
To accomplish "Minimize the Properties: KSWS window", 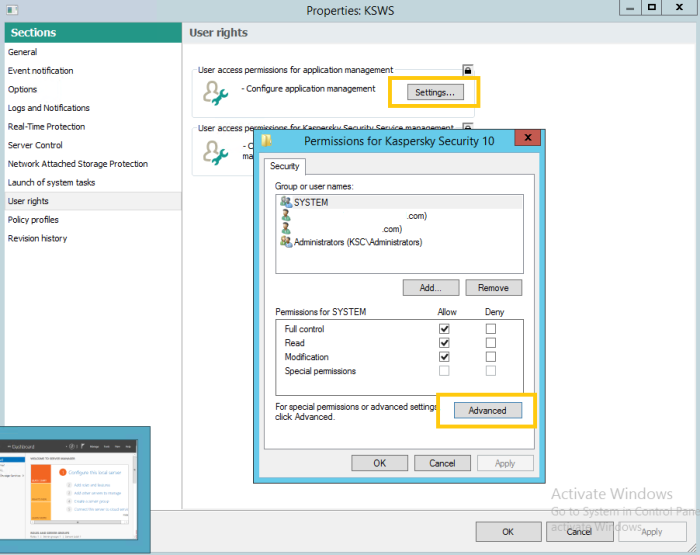I will 630,8.
